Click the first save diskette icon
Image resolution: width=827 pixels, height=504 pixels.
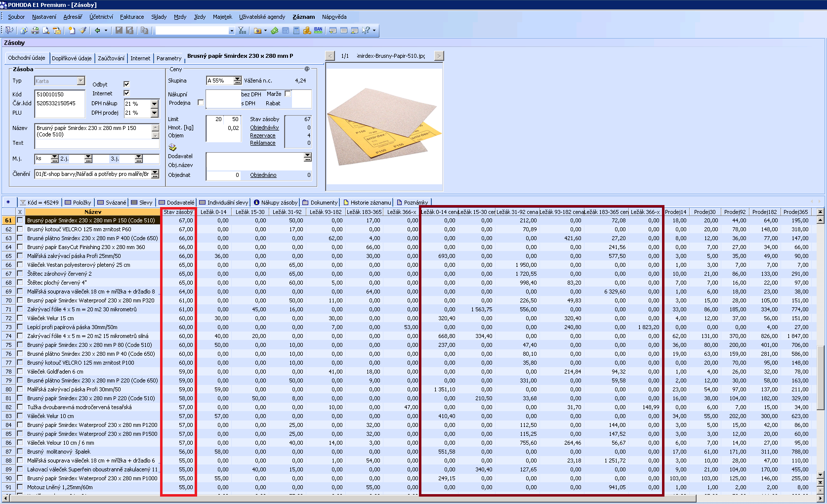119,30
